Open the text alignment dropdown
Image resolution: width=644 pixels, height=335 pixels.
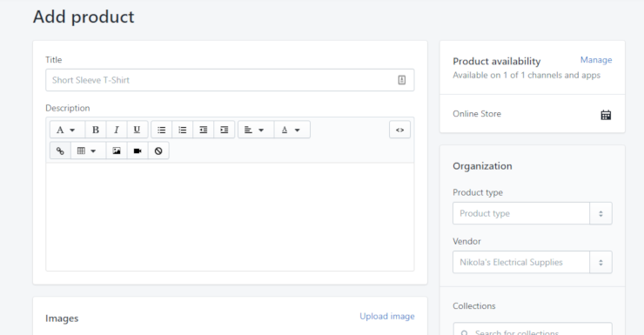click(x=256, y=130)
